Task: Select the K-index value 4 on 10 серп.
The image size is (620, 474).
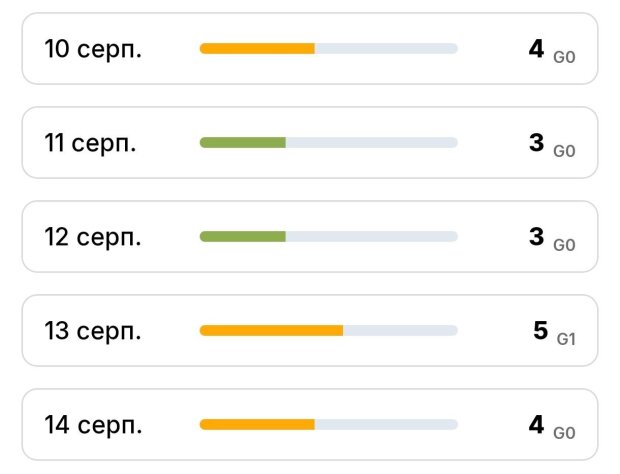Action: (536, 49)
